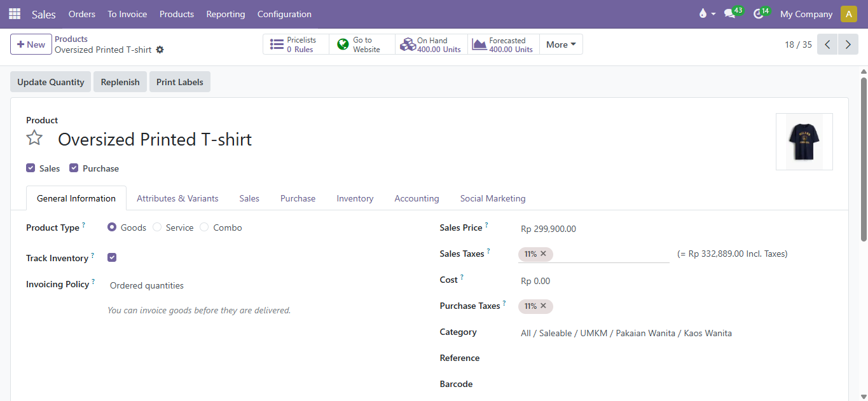Switch to the Attributes & Variants tab
Screen dimensions: 868x401
[x=177, y=198]
